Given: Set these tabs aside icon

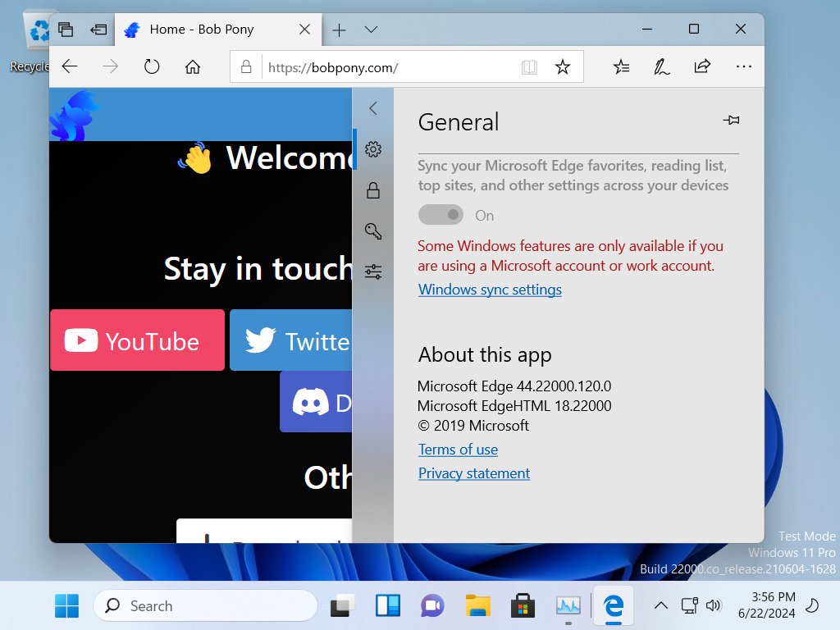Looking at the screenshot, I should coord(98,29).
